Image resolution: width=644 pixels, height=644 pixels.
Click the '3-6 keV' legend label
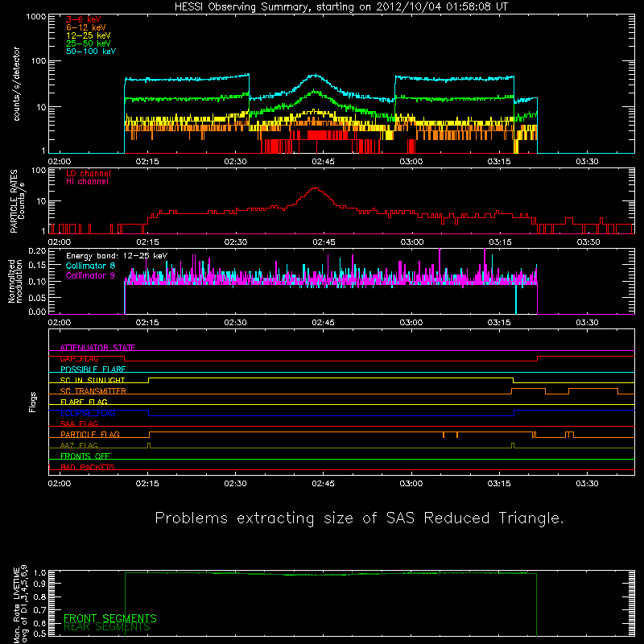pos(84,19)
